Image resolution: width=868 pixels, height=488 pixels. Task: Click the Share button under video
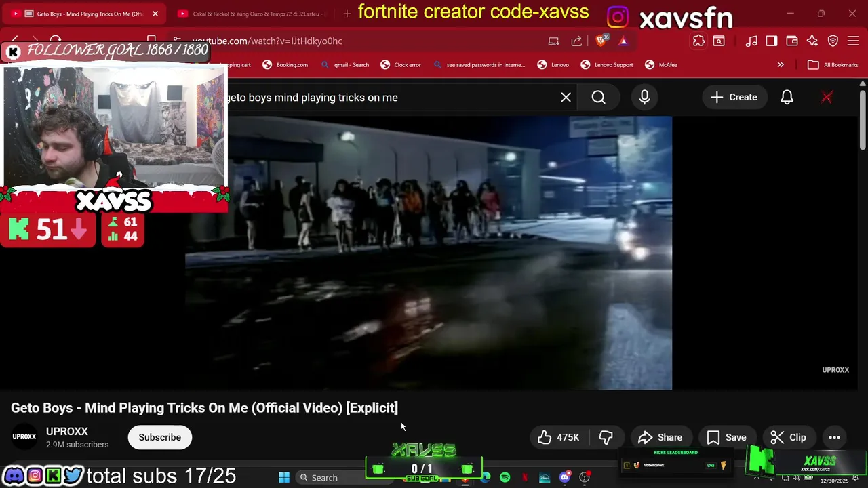(x=660, y=437)
